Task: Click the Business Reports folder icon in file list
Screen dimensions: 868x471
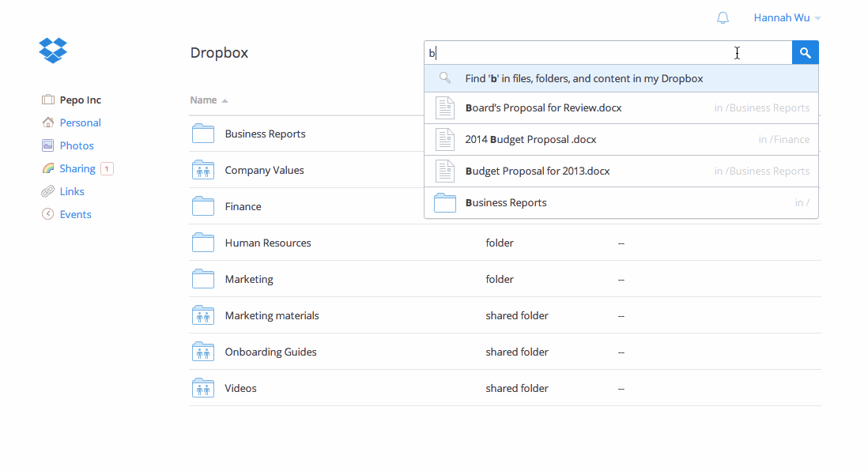Action: (x=203, y=134)
